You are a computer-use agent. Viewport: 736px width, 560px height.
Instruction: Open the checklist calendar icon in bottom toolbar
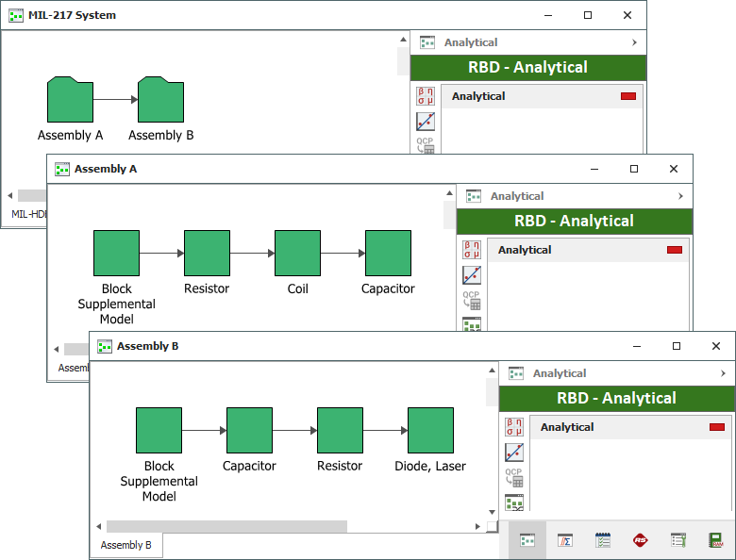pos(603,540)
